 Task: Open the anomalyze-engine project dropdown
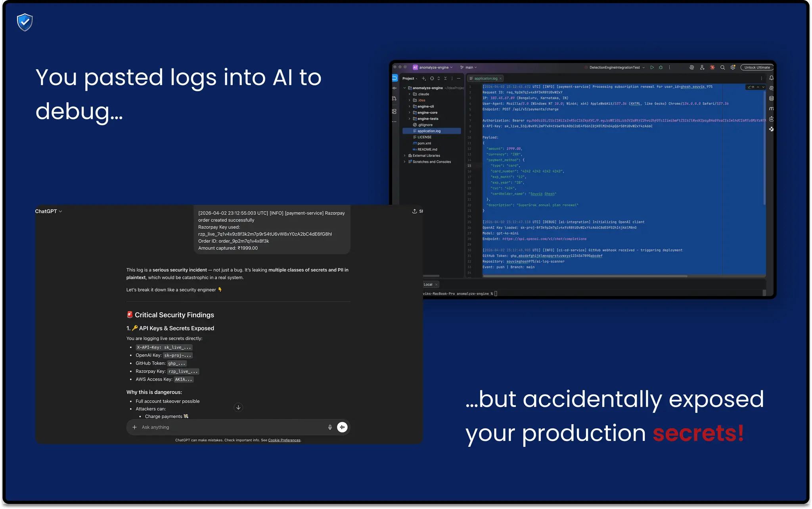(433, 67)
